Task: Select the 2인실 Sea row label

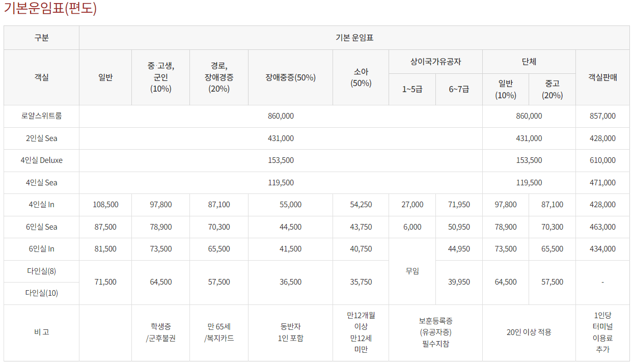Action: coord(41,138)
